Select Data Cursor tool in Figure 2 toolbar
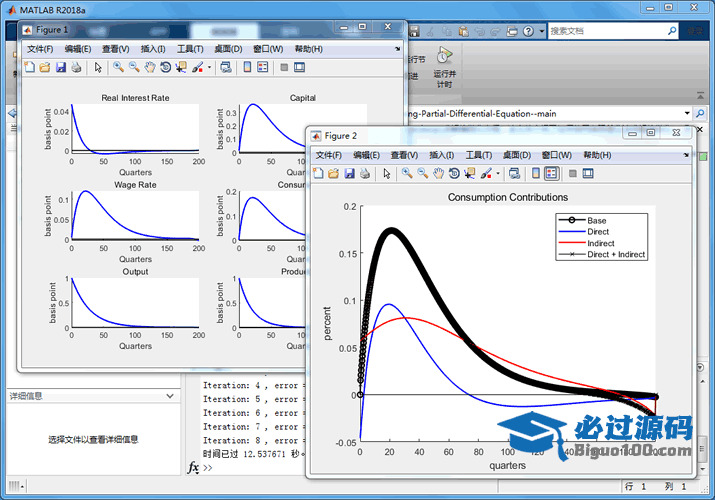Image resolution: width=715 pixels, height=500 pixels. pyautogui.click(x=470, y=173)
